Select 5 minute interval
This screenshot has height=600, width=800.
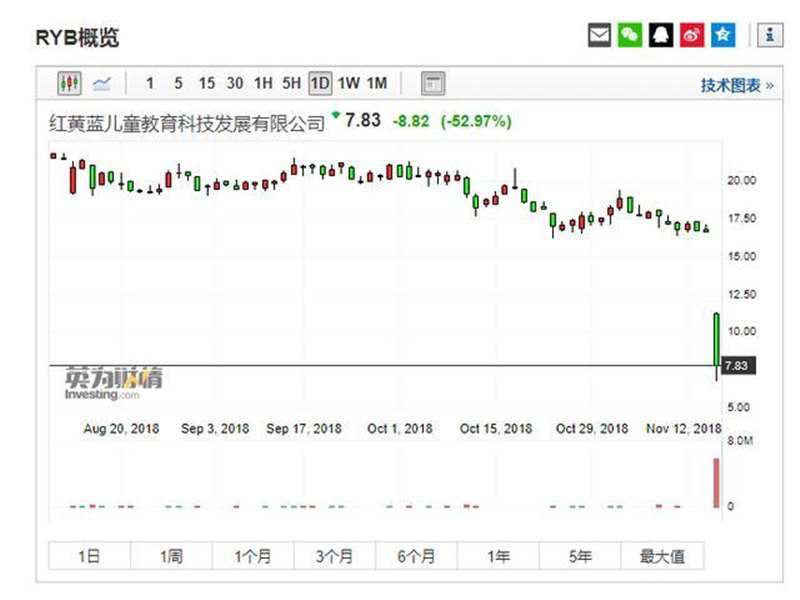(x=178, y=83)
